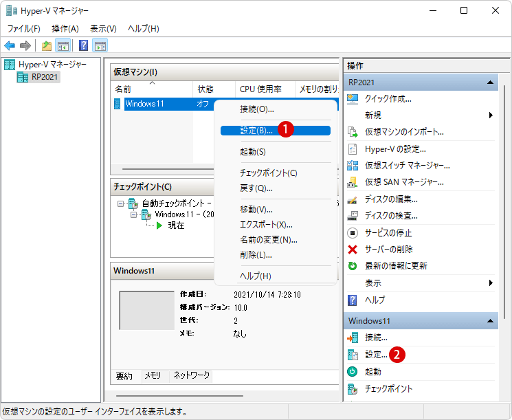The height and width of the screenshot is (420, 512).
Task: Open the 表示(V) menu
Action: pyautogui.click(x=103, y=29)
